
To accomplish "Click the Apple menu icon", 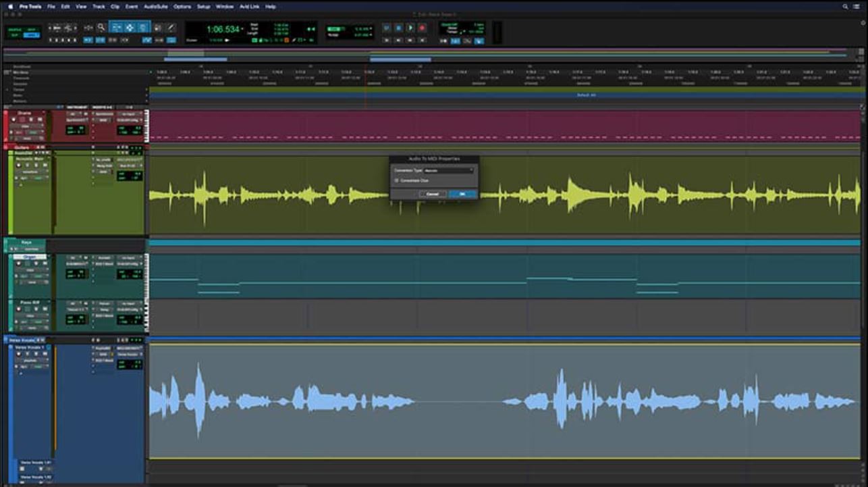I will coord(10,6).
